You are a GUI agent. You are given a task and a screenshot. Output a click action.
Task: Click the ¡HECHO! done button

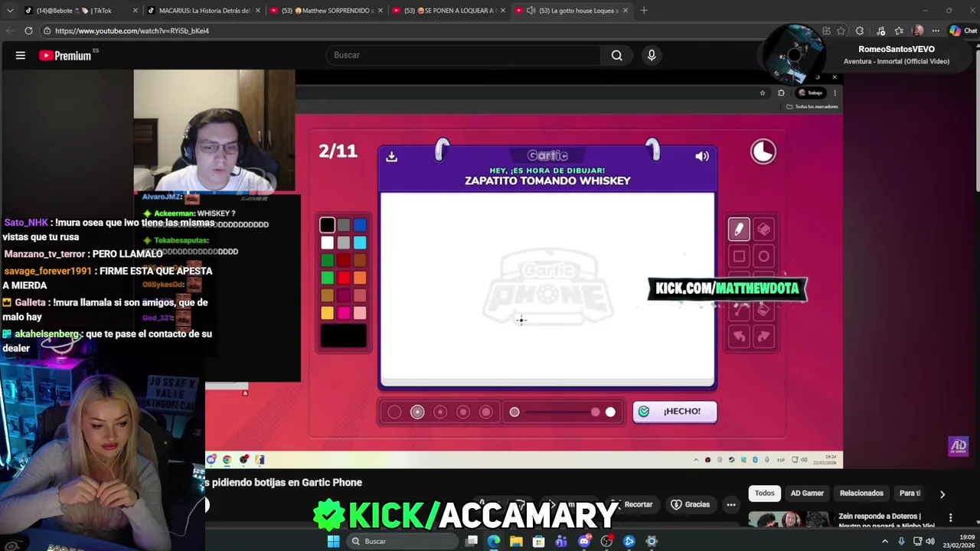click(x=675, y=412)
